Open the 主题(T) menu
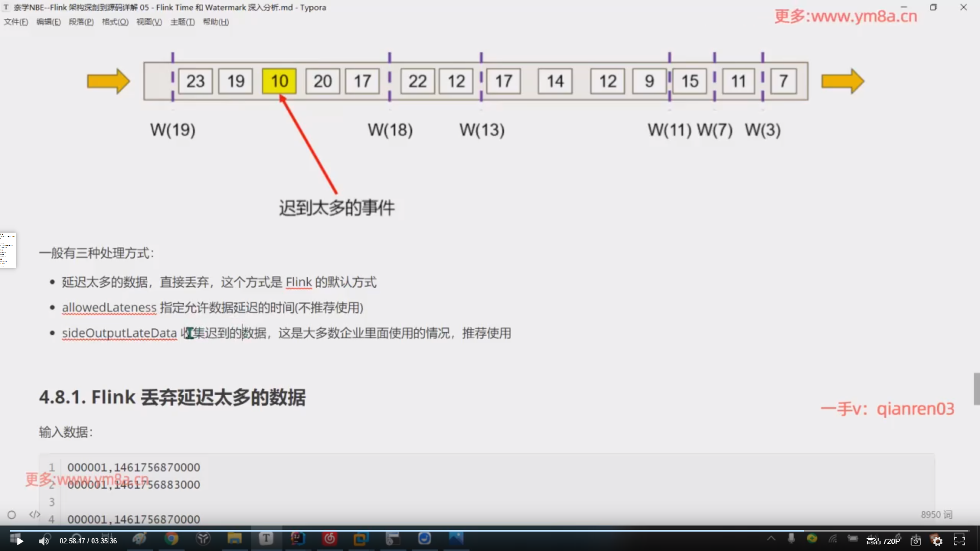This screenshot has width=980, height=551. coord(182,22)
